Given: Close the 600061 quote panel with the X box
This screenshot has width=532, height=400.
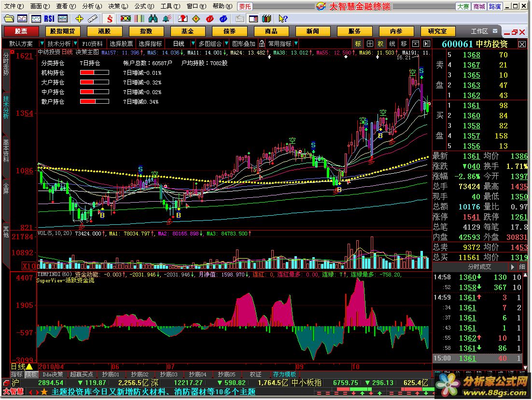Looking at the screenshot, I should (x=522, y=44).
